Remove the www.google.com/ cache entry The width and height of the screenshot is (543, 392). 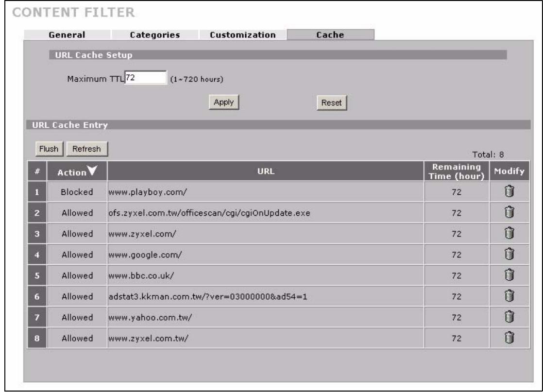[x=509, y=254]
